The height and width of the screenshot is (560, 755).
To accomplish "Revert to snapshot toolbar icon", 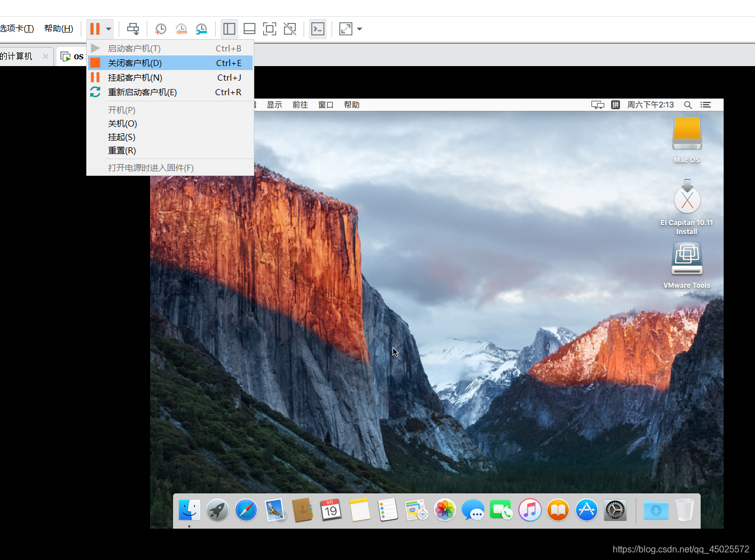I will point(181,29).
